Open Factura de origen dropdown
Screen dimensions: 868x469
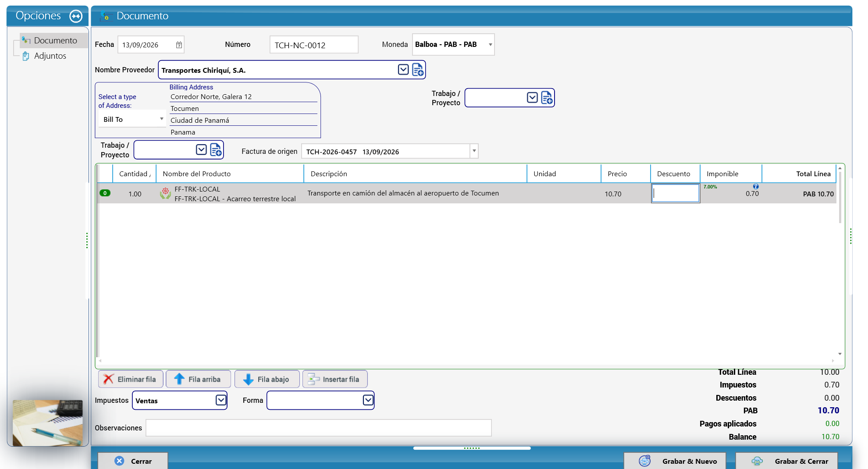coord(474,151)
